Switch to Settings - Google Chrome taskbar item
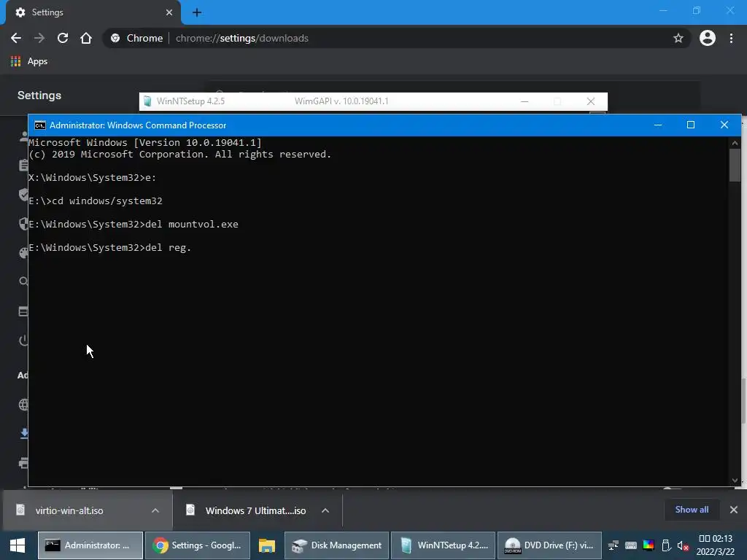The width and height of the screenshot is (747, 560). [197, 545]
